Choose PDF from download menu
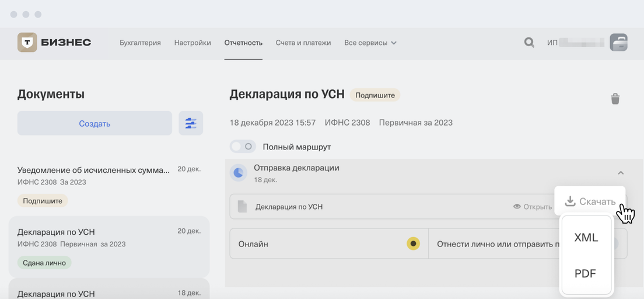Screen dimensions: 644x299 (585, 273)
